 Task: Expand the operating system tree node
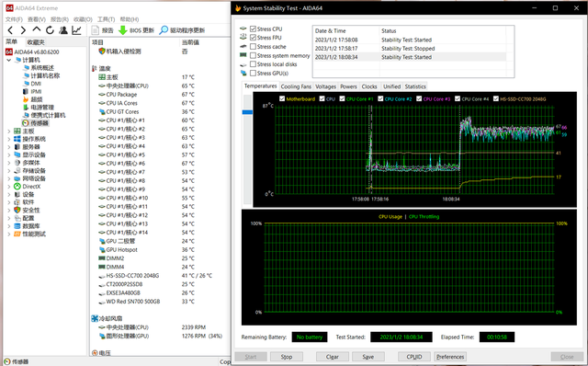coord(9,139)
